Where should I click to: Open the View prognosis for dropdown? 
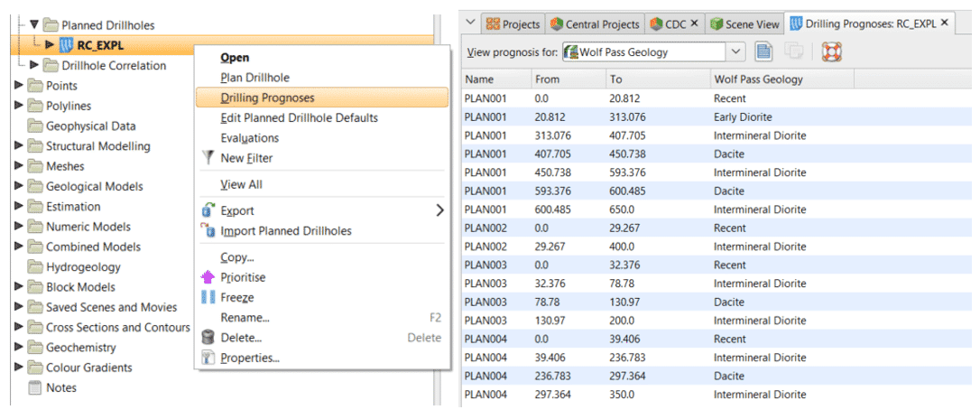click(x=735, y=52)
